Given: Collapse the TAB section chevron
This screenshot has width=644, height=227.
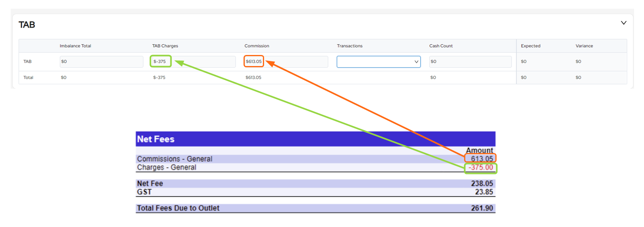Looking at the screenshot, I should coord(623,23).
